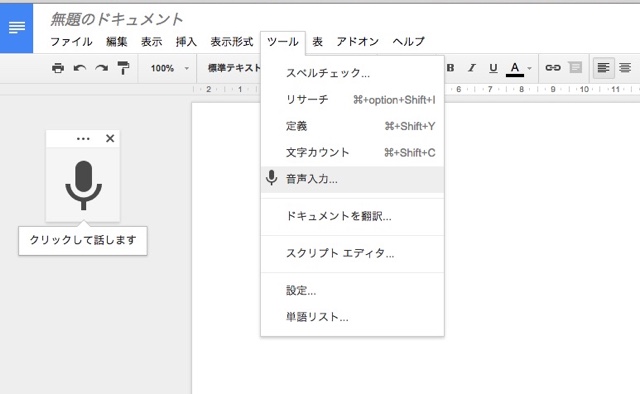Select the paint format roller icon
This screenshot has width=640, height=394.
click(x=123, y=68)
